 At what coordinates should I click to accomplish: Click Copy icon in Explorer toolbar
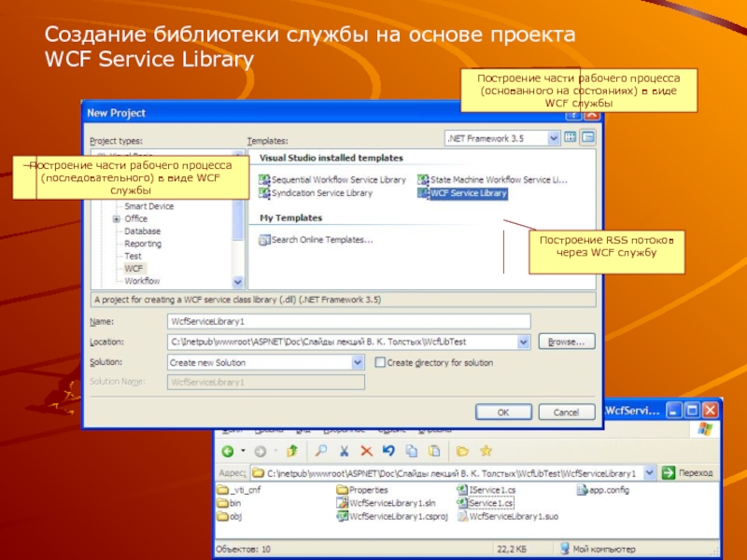click(411, 451)
